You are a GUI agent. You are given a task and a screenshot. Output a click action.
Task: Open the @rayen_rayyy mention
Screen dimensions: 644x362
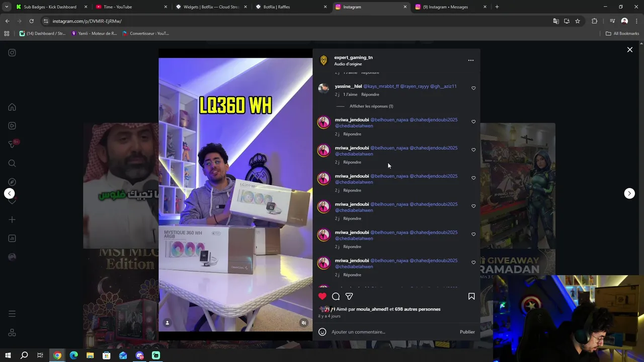415,86
